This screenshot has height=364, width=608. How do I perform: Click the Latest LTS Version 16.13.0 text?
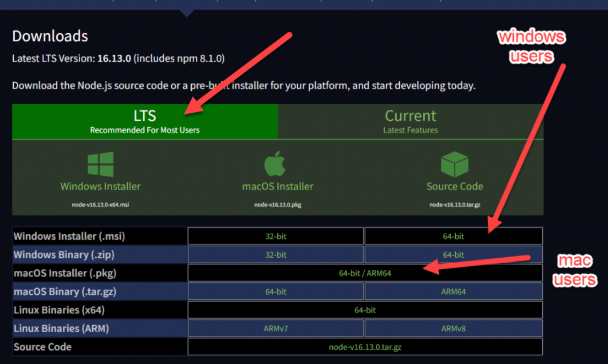pyautogui.click(x=118, y=58)
